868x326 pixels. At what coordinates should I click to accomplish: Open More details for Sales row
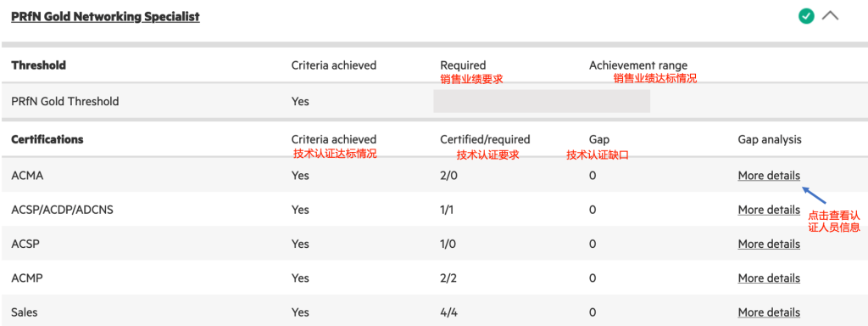769,312
